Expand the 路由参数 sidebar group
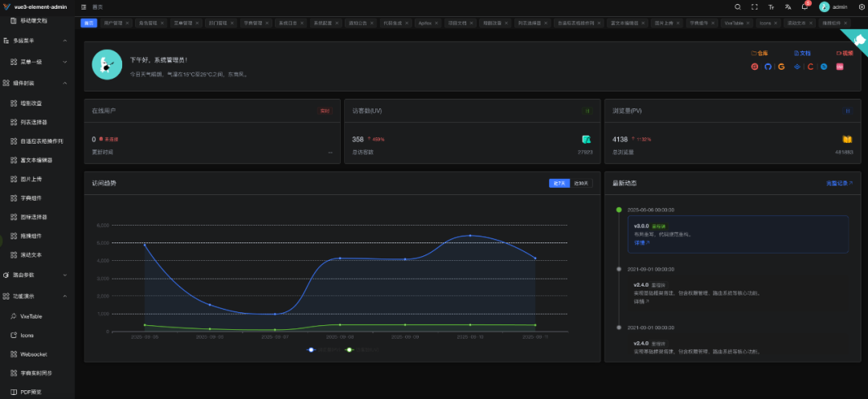 pyautogui.click(x=37, y=275)
